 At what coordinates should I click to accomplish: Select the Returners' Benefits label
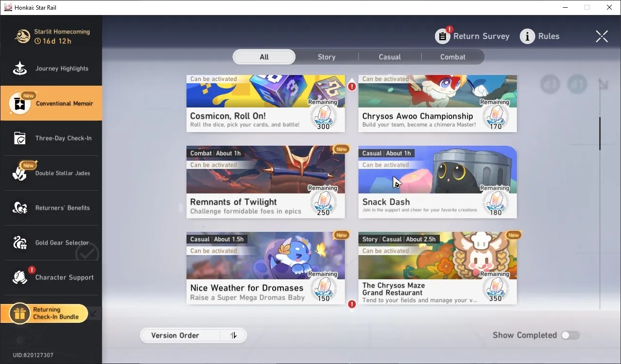pyautogui.click(x=62, y=208)
